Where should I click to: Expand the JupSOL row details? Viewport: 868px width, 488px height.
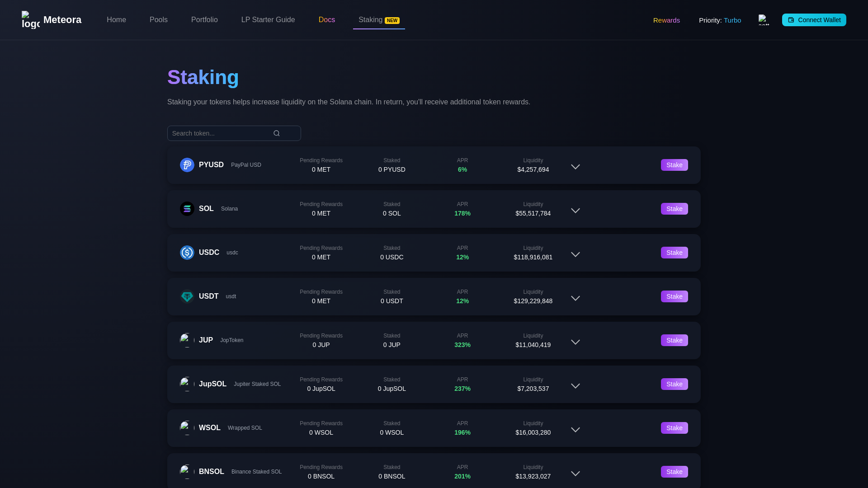point(576,386)
